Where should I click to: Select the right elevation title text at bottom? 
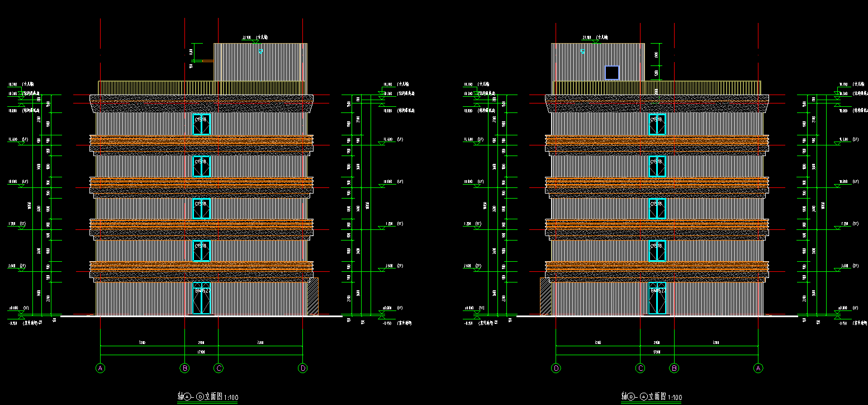pyautogui.click(x=652, y=397)
